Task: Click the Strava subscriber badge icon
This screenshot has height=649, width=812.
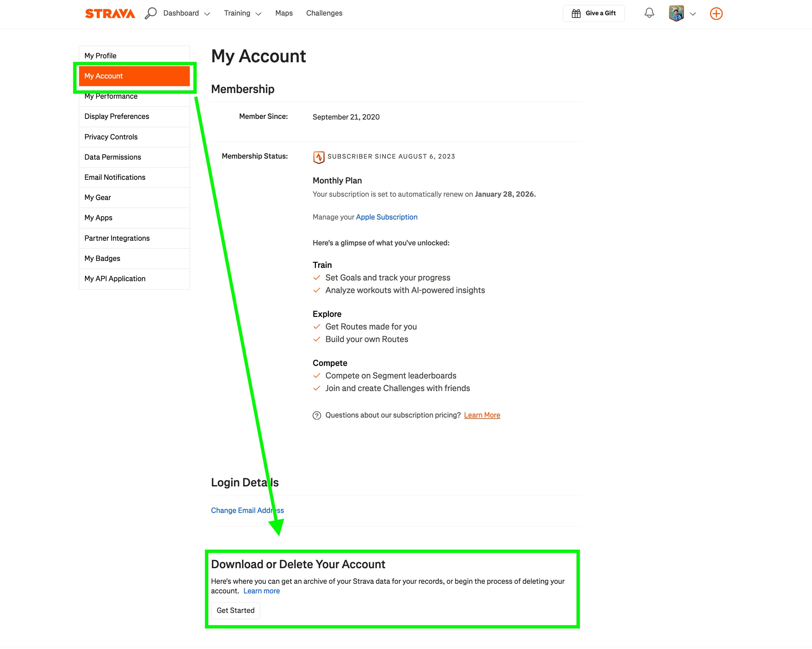Action: pos(318,157)
